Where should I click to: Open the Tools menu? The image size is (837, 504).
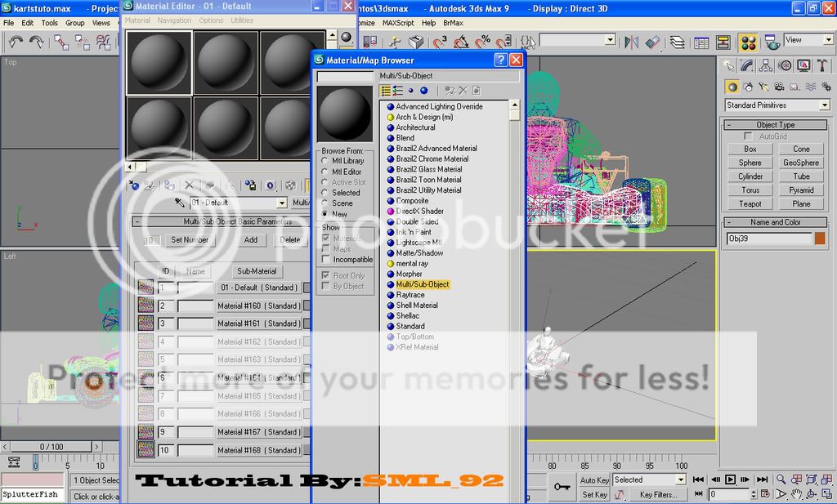(x=50, y=23)
